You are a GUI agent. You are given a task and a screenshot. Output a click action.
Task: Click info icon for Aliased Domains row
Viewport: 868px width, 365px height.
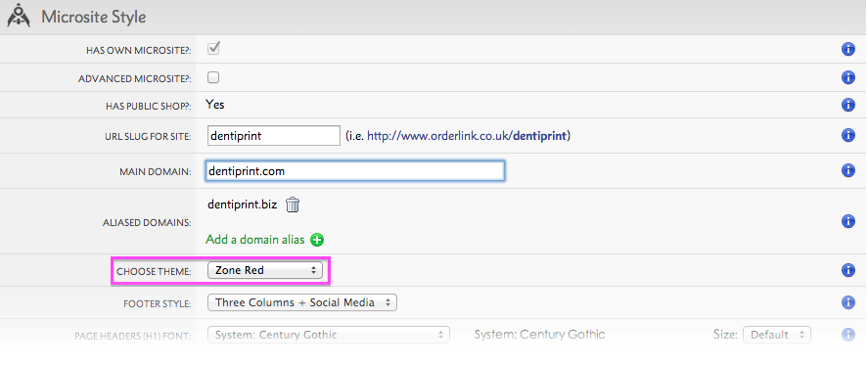click(847, 221)
